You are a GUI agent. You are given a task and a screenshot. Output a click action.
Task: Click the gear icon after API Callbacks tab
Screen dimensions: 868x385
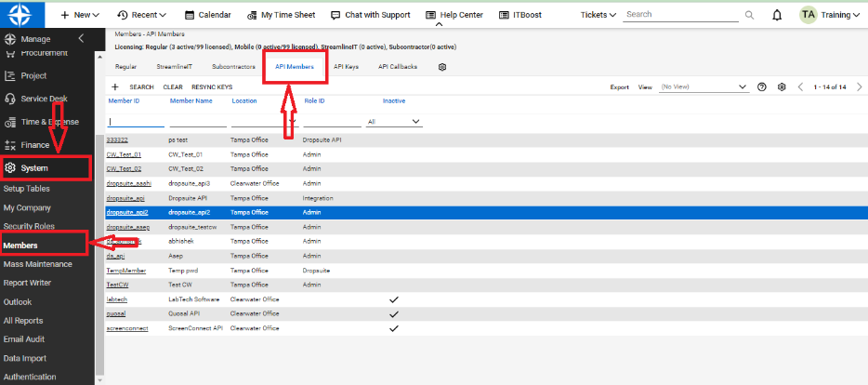442,67
